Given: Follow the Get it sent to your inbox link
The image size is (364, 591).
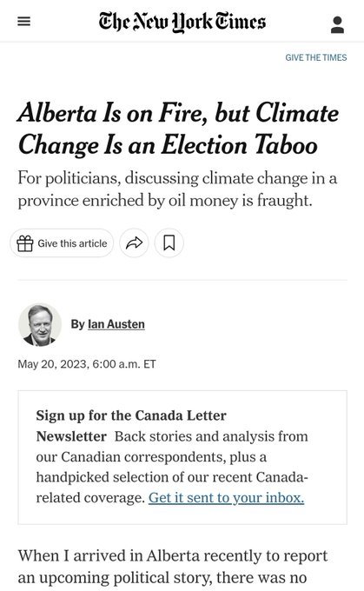Looking at the screenshot, I should click(226, 497).
